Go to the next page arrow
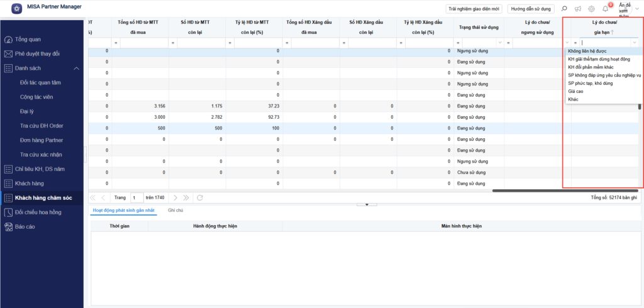This screenshot has height=308, width=644. point(176,197)
